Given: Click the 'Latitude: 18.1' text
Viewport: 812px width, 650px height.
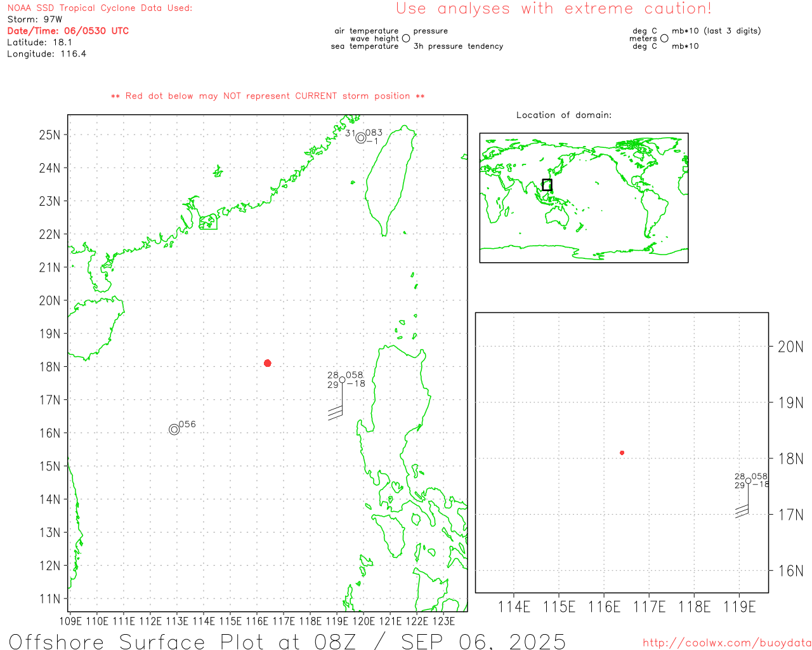Looking at the screenshot, I should [x=39, y=43].
